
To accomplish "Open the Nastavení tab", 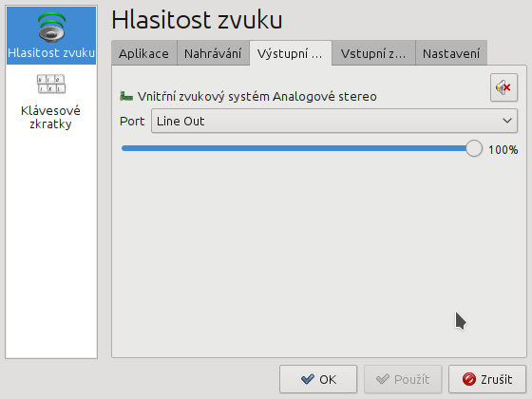I will (x=451, y=53).
